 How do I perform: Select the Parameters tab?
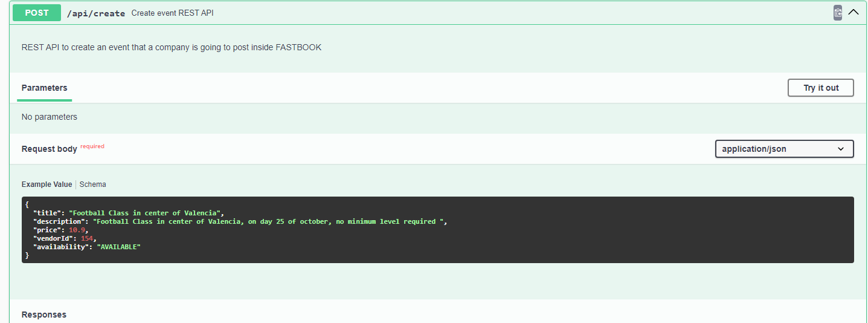coord(45,88)
